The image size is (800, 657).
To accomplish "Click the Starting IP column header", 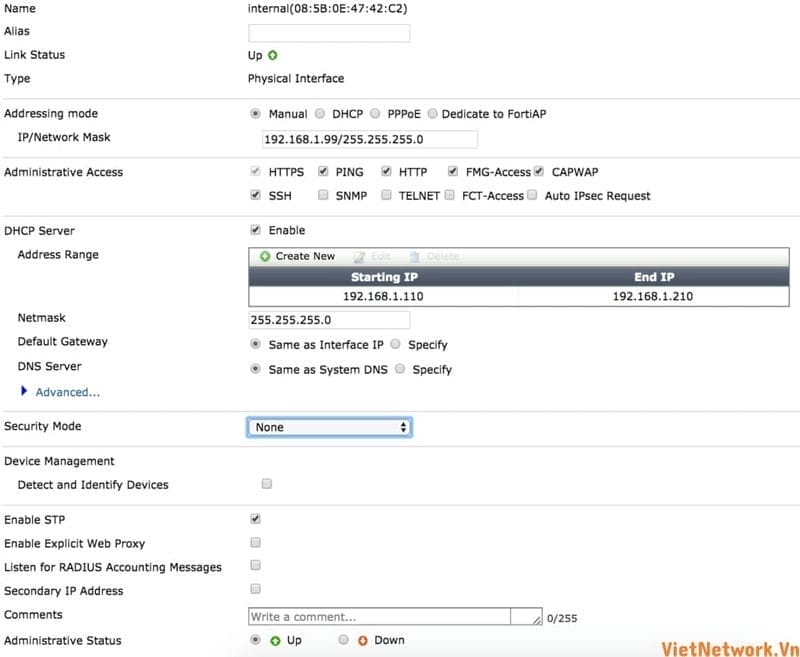I will [x=384, y=277].
